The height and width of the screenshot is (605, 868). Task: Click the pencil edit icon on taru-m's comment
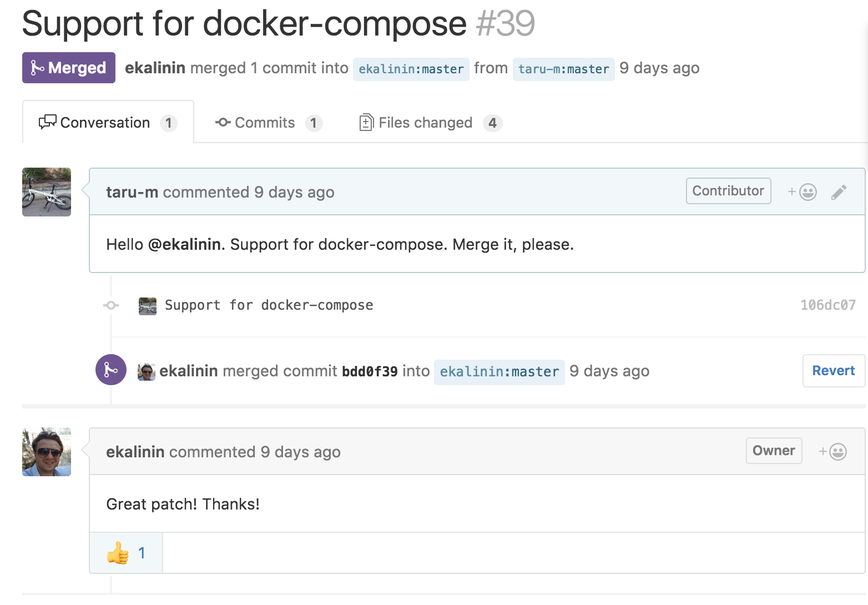(x=839, y=192)
